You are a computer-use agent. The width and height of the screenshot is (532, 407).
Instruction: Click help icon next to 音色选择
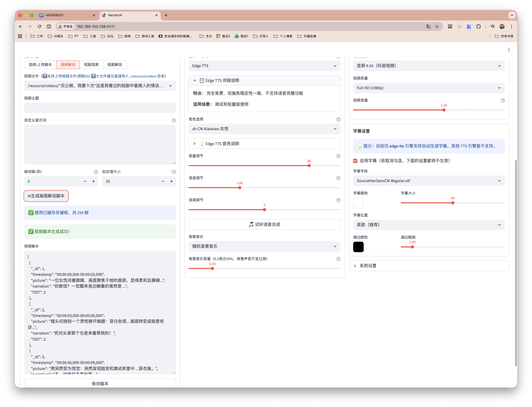[338, 119]
